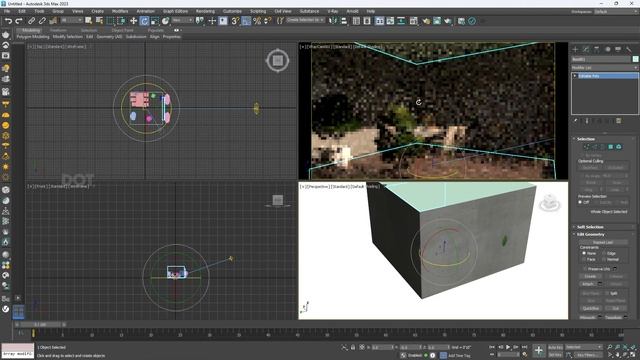Collapse the Edit Geometry rollout

590,235
